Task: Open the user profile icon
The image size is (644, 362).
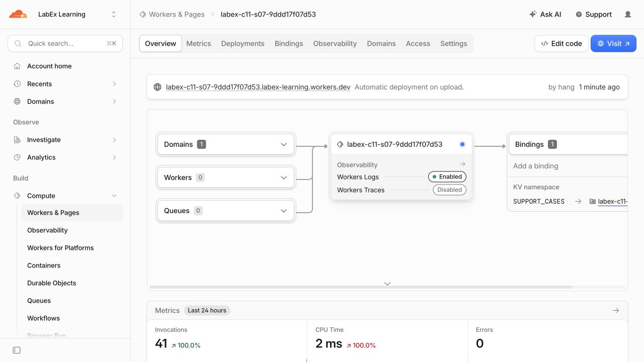Action: [x=628, y=15]
